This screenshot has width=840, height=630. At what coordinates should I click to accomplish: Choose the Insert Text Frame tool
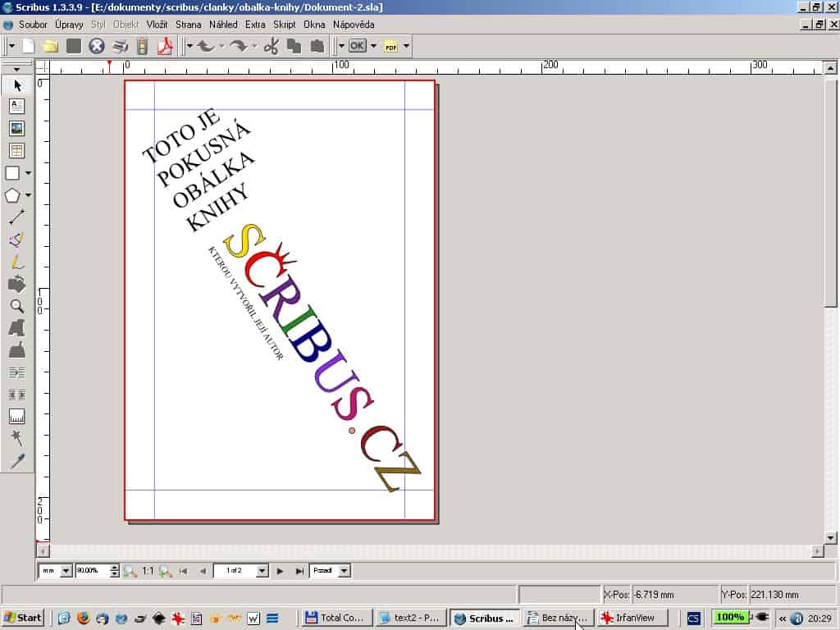point(17,106)
